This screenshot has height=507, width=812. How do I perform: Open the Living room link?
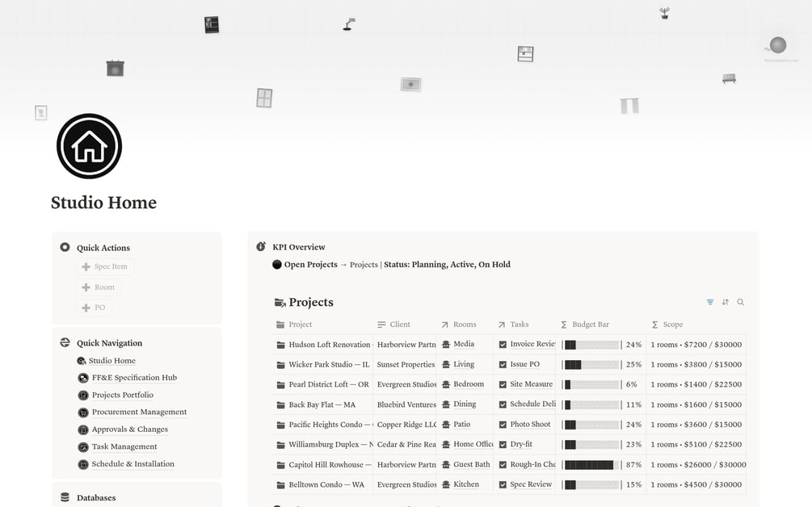[x=464, y=364]
